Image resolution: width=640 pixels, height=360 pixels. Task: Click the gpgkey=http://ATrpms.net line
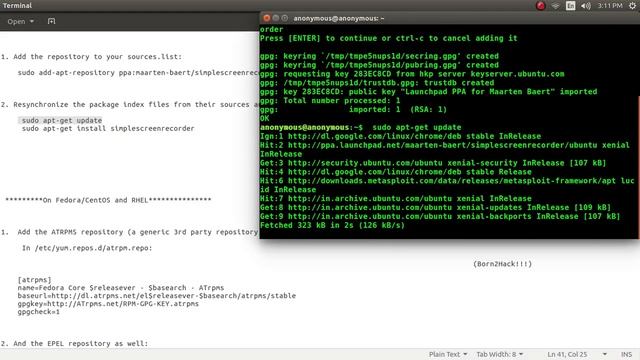[x=108, y=304]
